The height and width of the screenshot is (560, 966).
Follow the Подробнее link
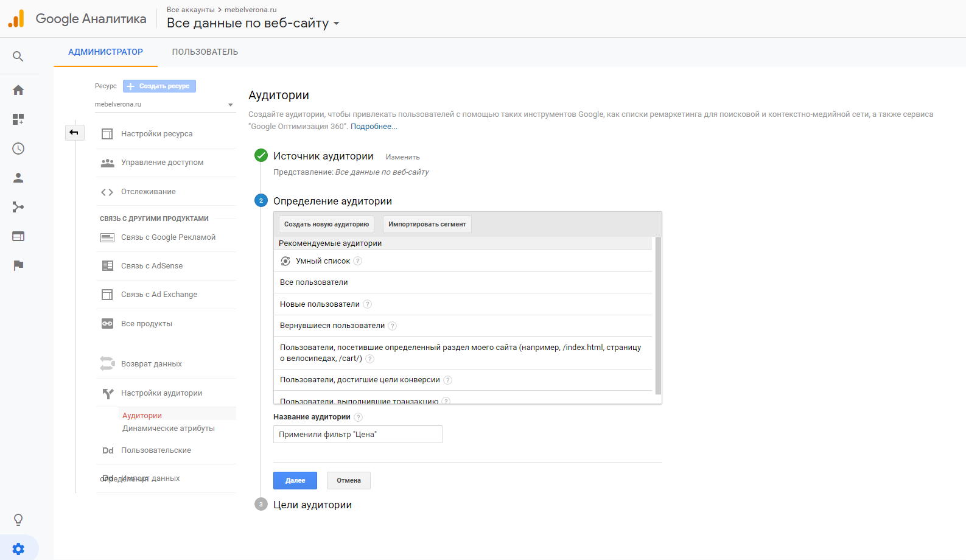point(373,127)
